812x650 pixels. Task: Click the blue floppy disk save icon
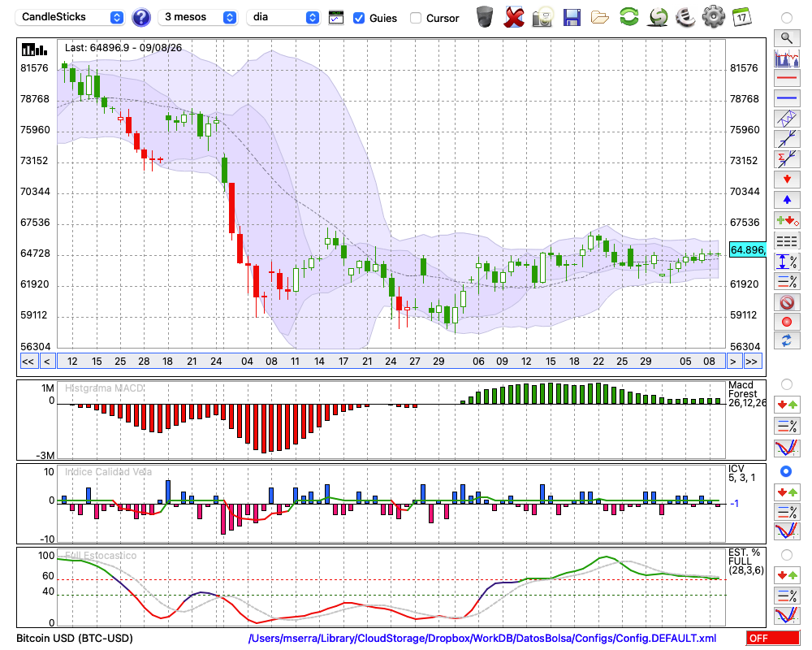[572, 17]
